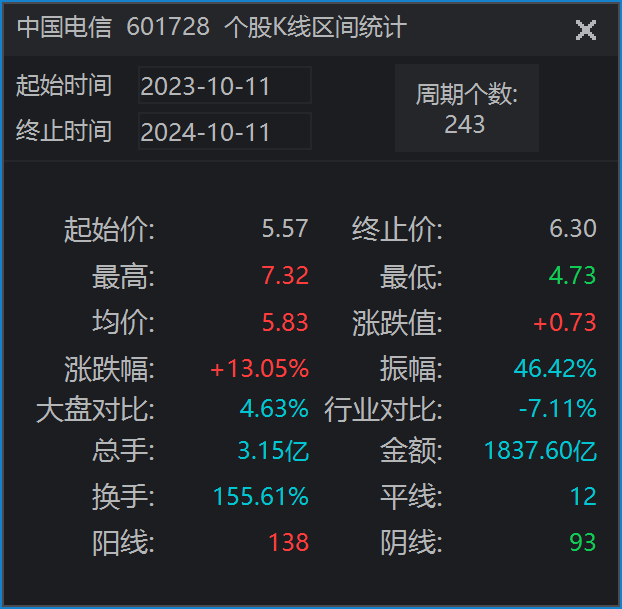Click the 行业对比 label
The image size is (622, 609).
click(383, 409)
